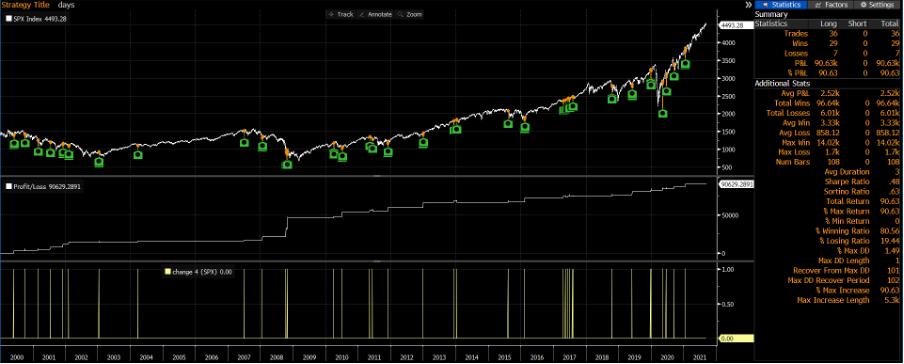Select the Zoom magnifier tool

(410, 14)
